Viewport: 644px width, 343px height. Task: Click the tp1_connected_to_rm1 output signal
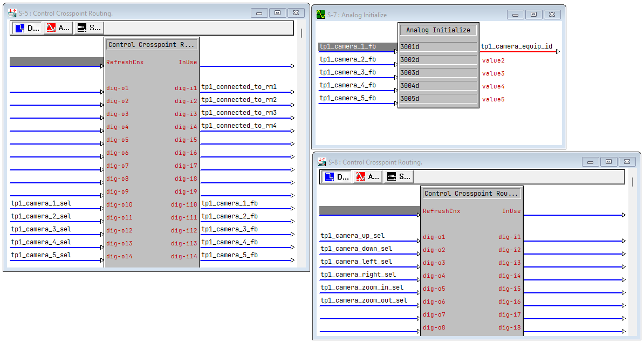coord(239,87)
